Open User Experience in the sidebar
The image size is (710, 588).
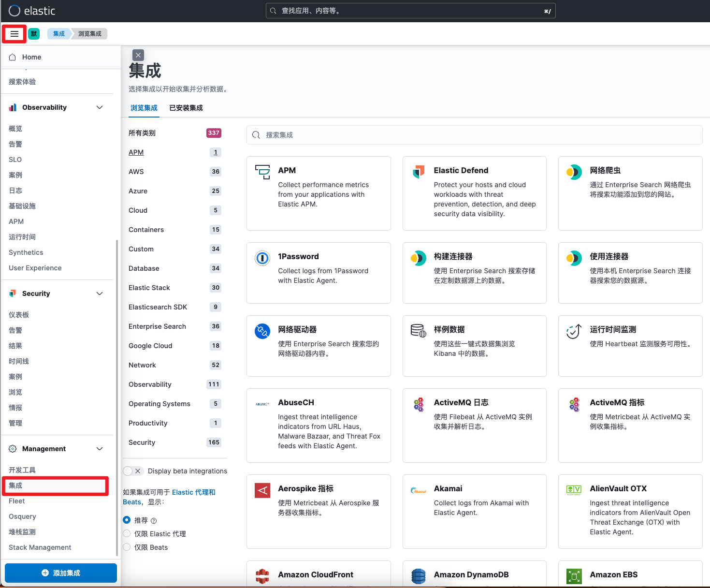[35, 268]
